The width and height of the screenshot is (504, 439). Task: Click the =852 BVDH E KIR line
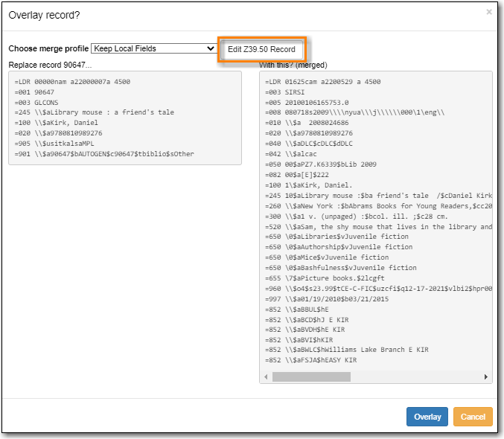click(x=304, y=330)
